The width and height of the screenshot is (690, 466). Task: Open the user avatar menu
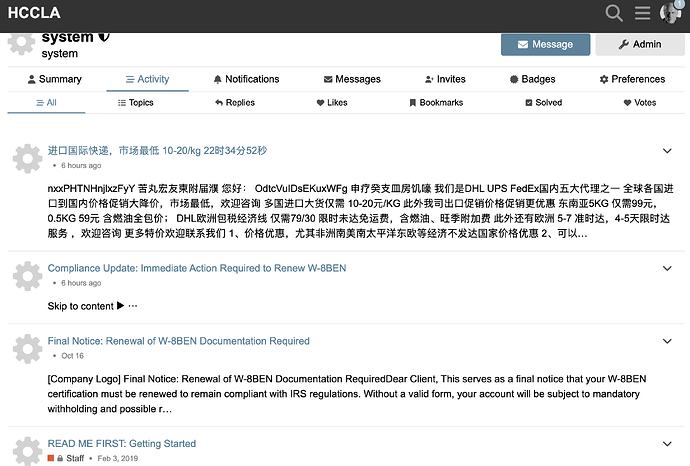tap(670, 13)
